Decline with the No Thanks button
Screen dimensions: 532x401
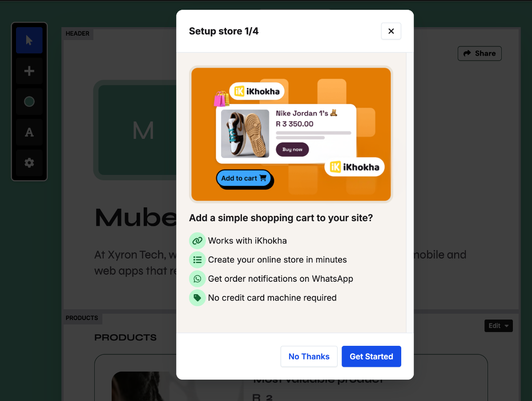[x=309, y=356]
